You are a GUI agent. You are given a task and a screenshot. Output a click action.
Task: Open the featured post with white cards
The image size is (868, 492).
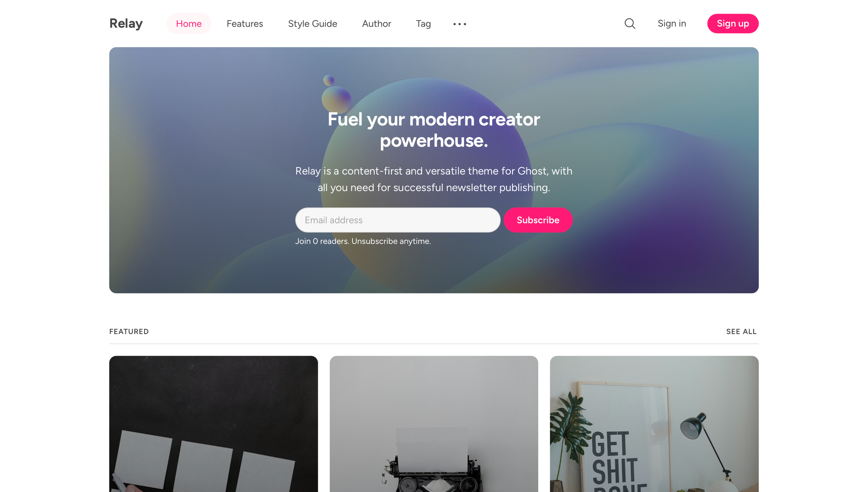coord(214,424)
